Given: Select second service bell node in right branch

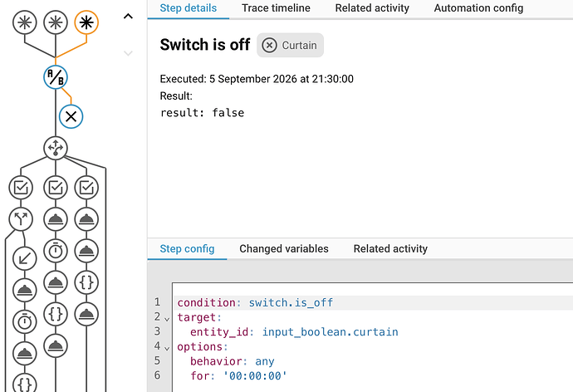Looking at the screenshot, I should [x=86, y=251].
